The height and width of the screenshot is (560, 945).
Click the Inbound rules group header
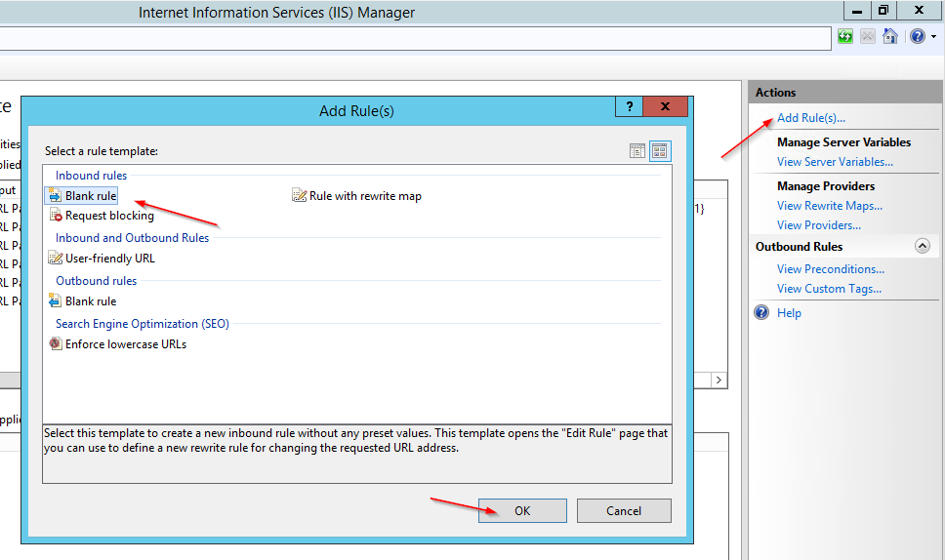click(x=91, y=176)
